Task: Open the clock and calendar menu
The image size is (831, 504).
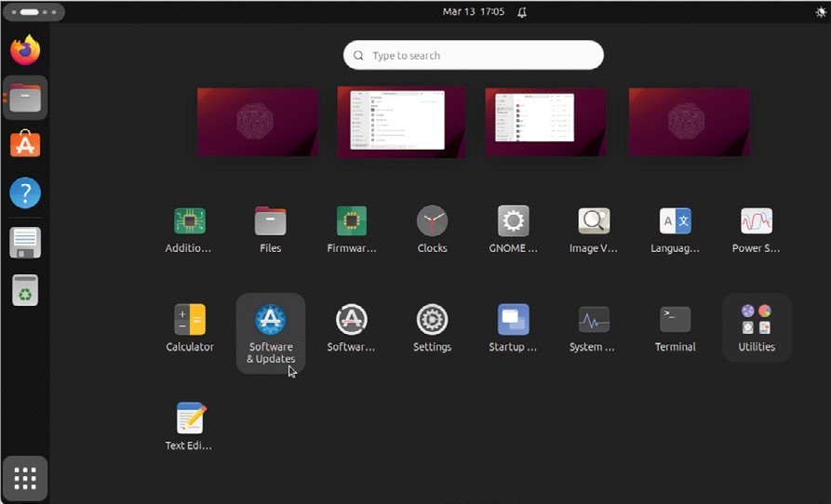Action: 474,12
